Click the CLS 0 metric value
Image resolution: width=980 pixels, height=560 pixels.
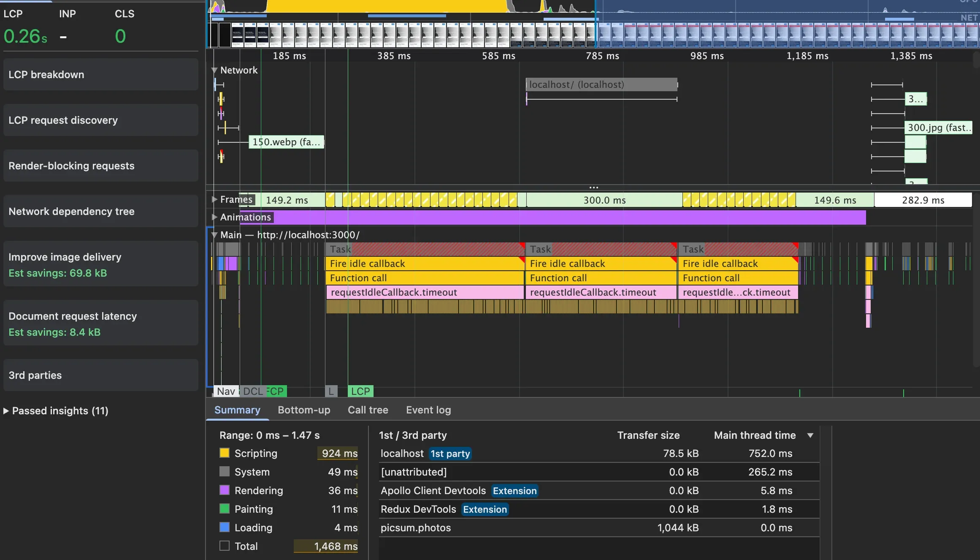click(120, 36)
